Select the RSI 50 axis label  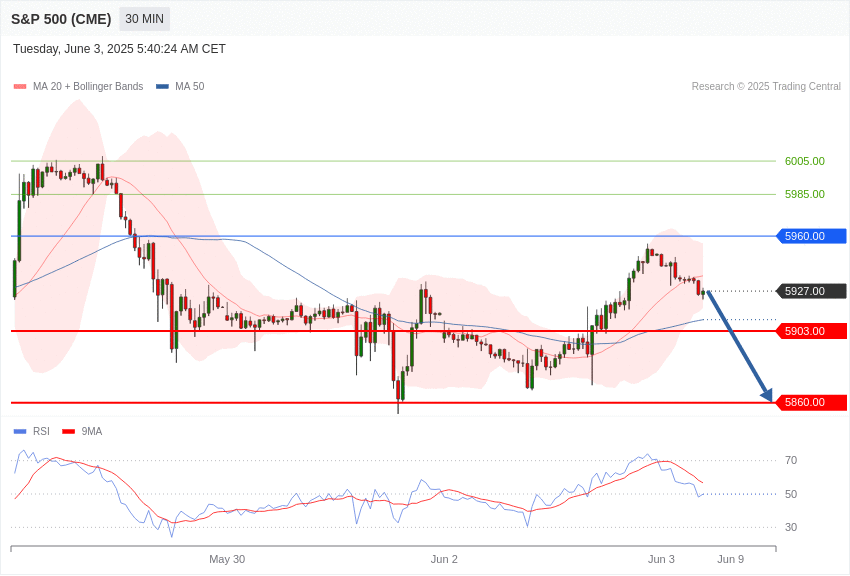[791, 494]
